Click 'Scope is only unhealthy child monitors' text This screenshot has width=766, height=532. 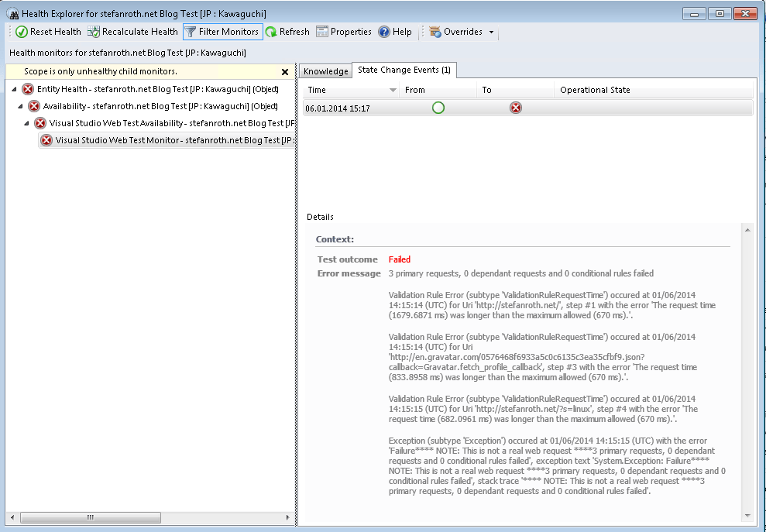(101, 71)
